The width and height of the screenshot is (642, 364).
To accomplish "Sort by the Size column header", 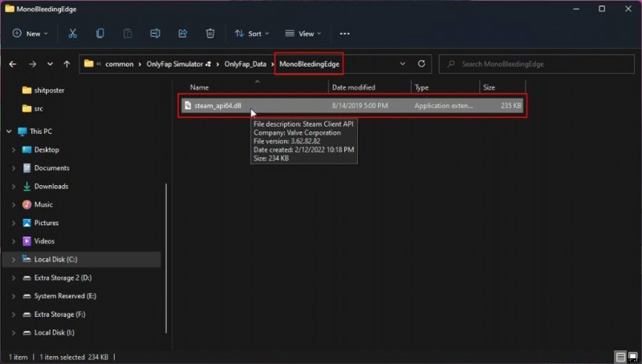I will click(x=489, y=87).
